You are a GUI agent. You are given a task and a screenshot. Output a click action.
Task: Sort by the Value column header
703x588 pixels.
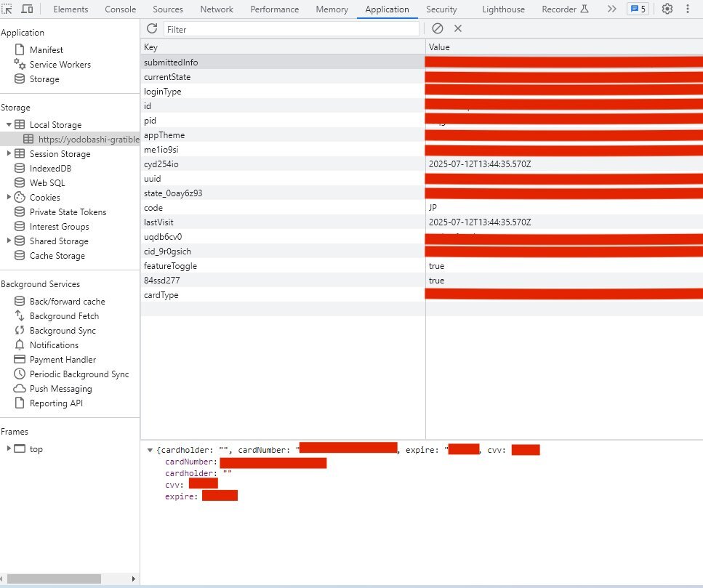pos(564,47)
